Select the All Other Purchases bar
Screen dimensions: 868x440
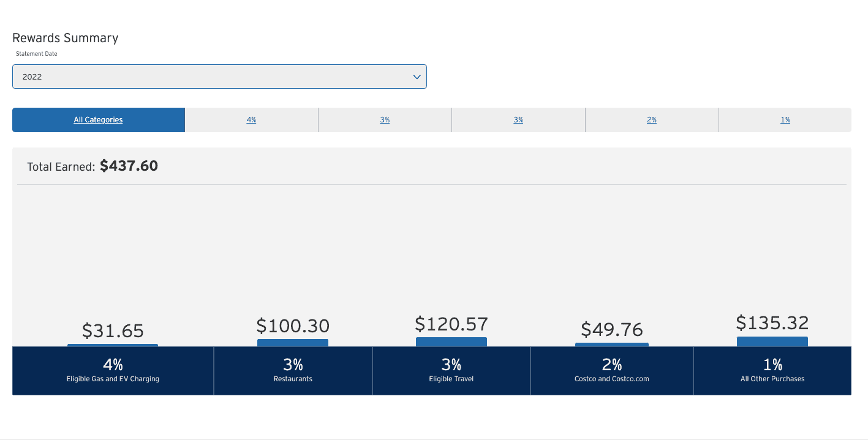coord(772,341)
